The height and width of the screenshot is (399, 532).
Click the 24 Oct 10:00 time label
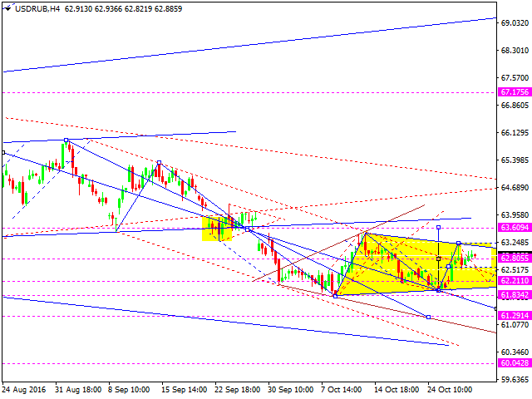(x=450, y=390)
